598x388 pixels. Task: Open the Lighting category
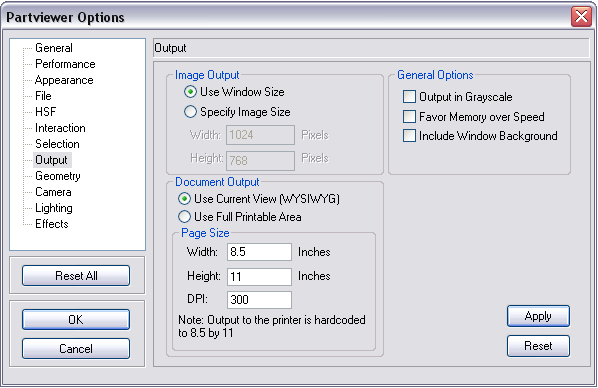[x=54, y=208]
